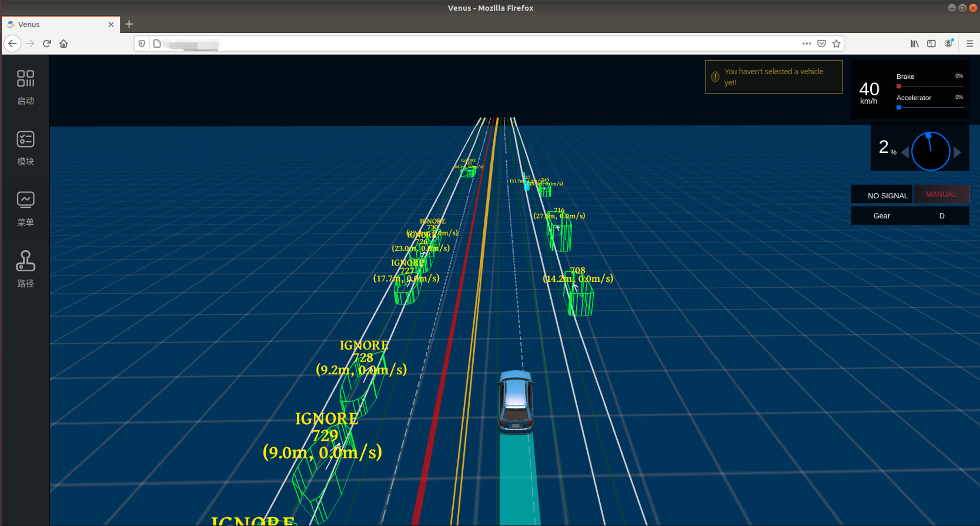Click the Brake percentage bar

pyautogui.click(x=929, y=86)
